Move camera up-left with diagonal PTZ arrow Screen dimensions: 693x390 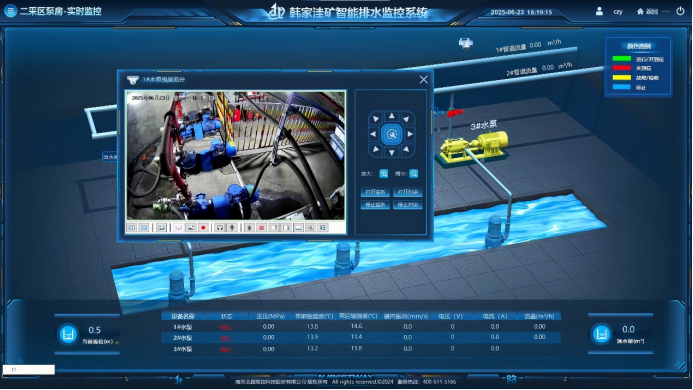point(376,119)
